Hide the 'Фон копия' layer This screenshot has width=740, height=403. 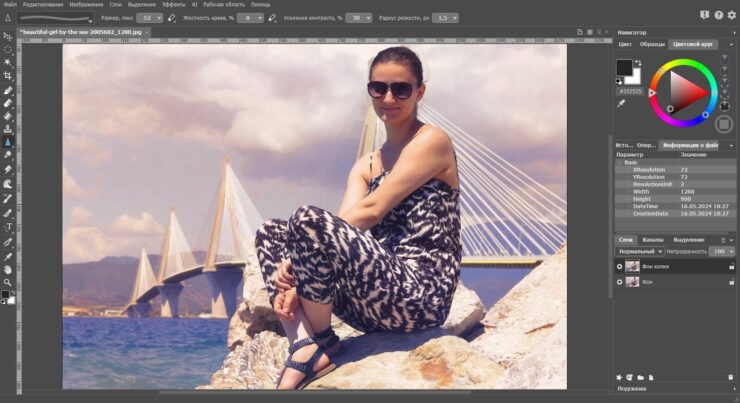point(620,266)
